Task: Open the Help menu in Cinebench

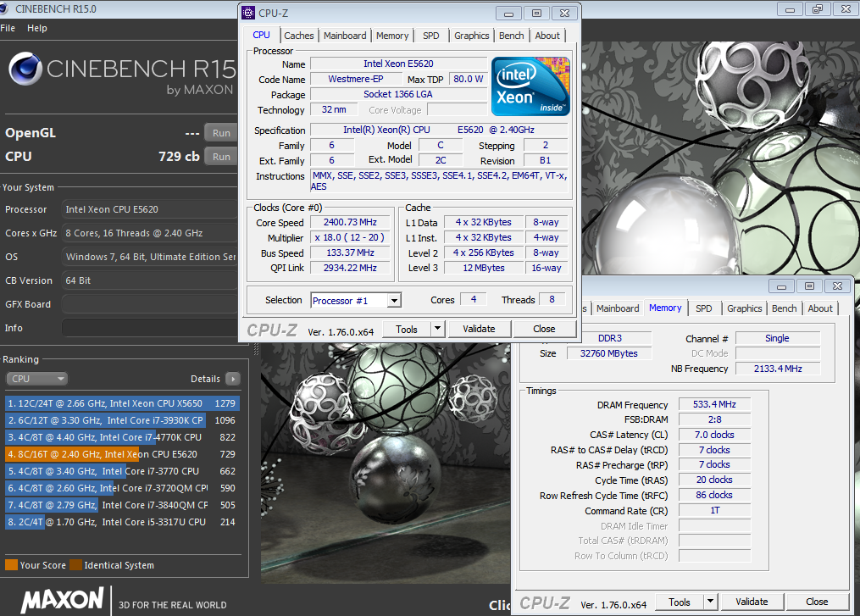Action: click(37, 28)
